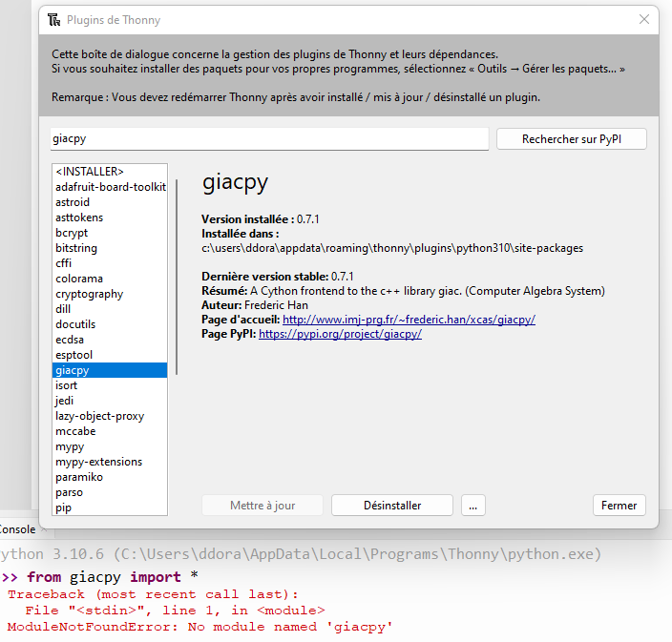Select bitstring in the package list
Image resolution: width=672 pixels, height=642 pixels.
point(109,248)
